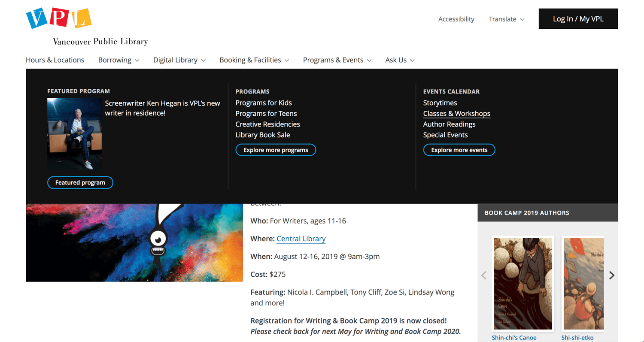
Task: Click the 'When: August 12-16, 2019' text
Action: click(315, 257)
